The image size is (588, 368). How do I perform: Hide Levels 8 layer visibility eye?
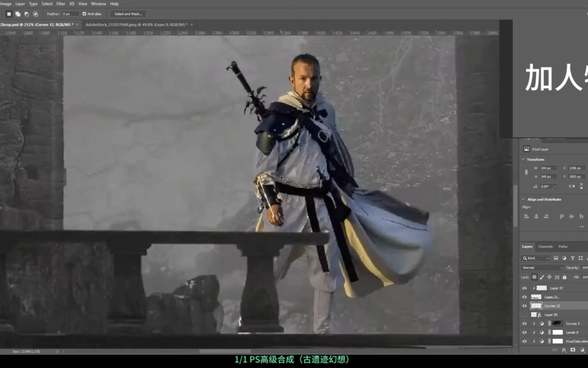pyautogui.click(x=524, y=333)
